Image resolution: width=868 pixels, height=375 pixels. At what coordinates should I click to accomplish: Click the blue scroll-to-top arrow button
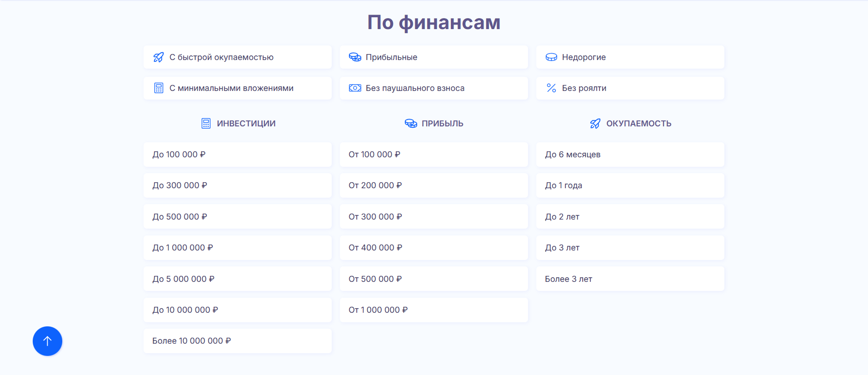pyautogui.click(x=47, y=341)
